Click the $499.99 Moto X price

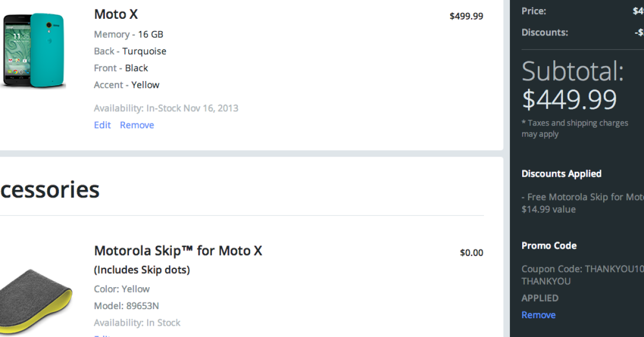point(466,16)
